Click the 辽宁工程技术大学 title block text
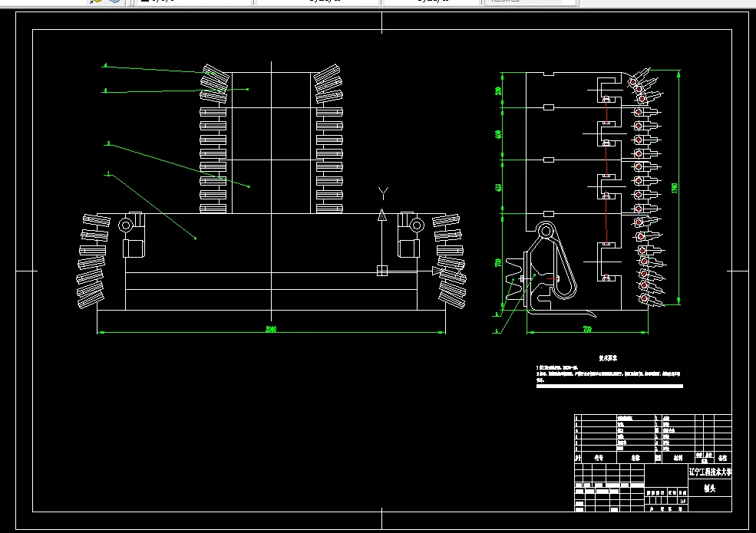This screenshot has width=756, height=533. [x=710, y=472]
